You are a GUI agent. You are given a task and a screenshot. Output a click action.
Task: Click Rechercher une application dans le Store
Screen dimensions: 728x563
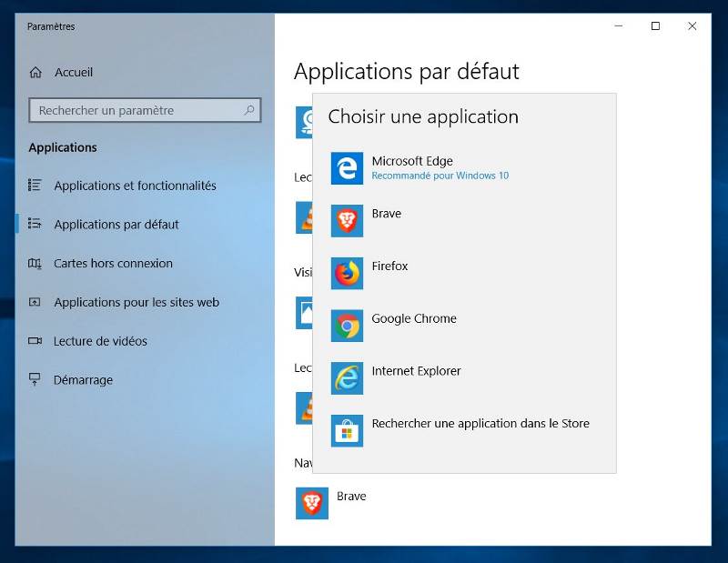pos(480,423)
